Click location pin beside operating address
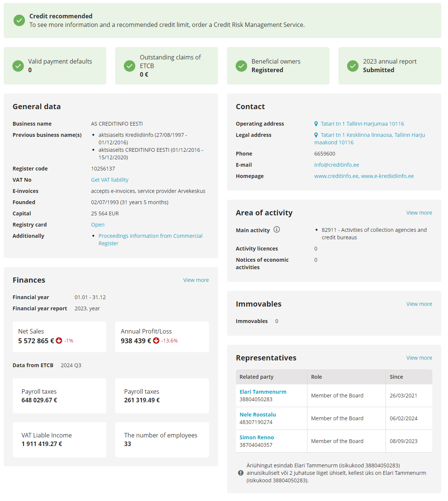Screen dimensions: 448x501 click(x=316, y=123)
